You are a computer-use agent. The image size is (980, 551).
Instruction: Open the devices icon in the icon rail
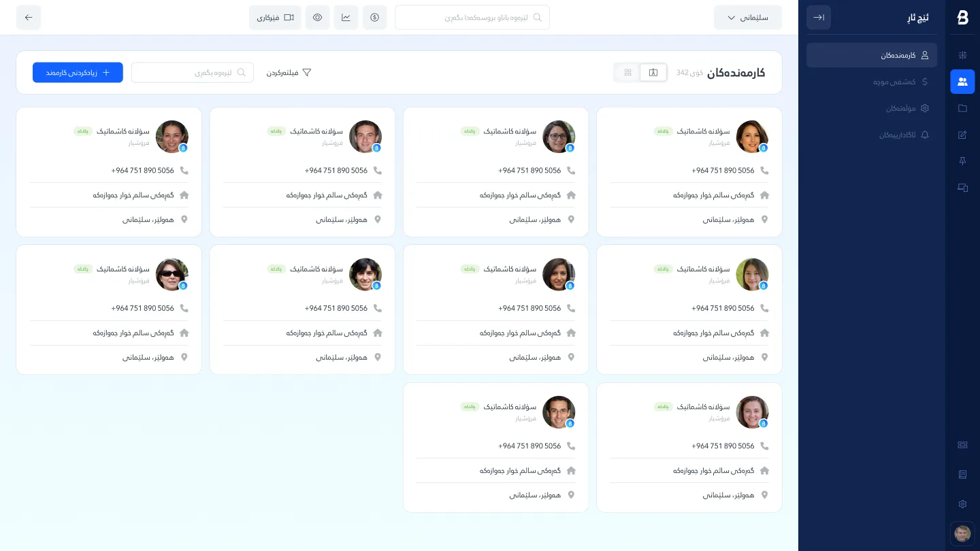point(962,188)
